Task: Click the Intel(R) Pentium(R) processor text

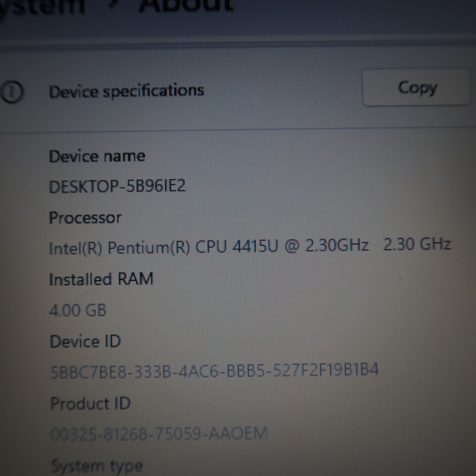Action: click(119, 248)
